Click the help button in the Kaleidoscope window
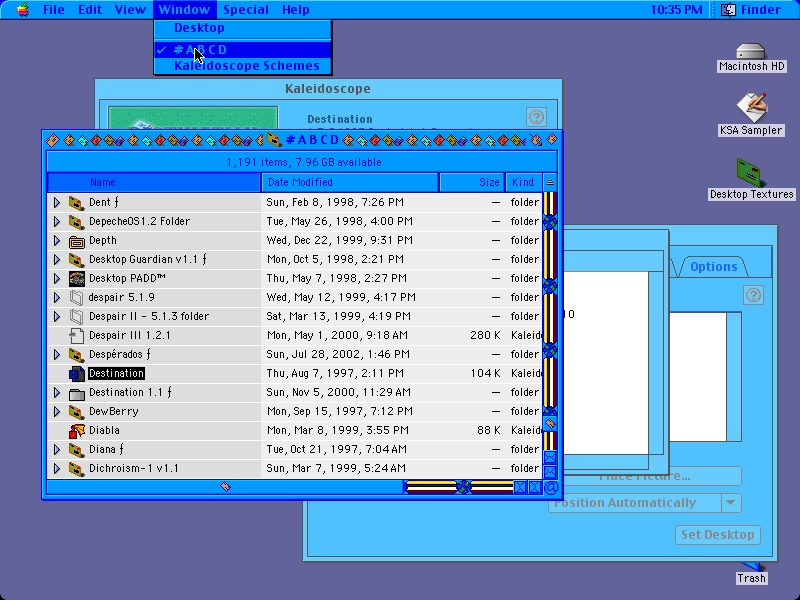The height and width of the screenshot is (600, 800). 536,117
